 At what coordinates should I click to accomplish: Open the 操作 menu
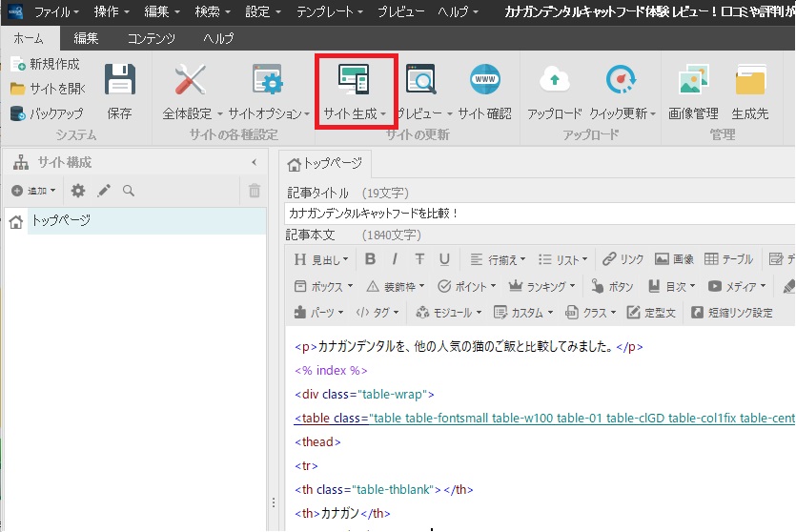click(x=112, y=11)
